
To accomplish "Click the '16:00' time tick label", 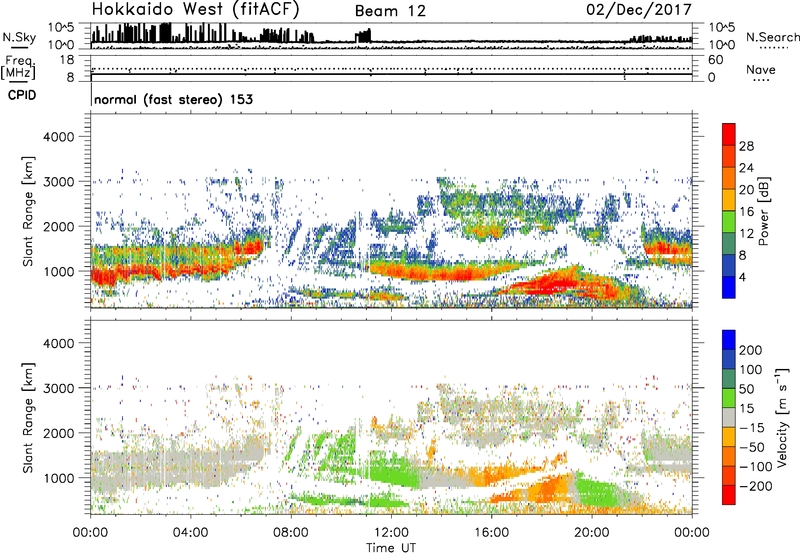I will click(491, 533).
